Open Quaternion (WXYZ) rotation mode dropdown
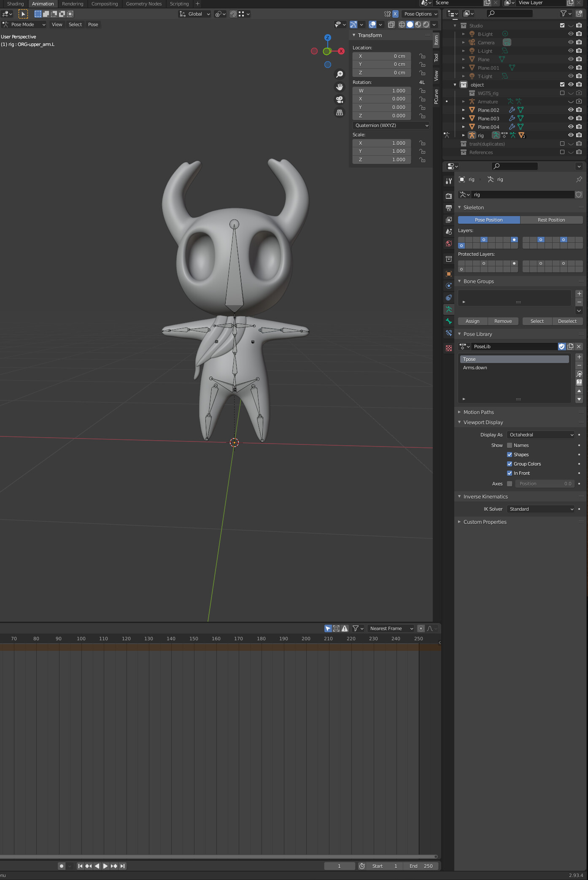Image resolution: width=588 pixels, height=880 pixels. pos(391,126)
